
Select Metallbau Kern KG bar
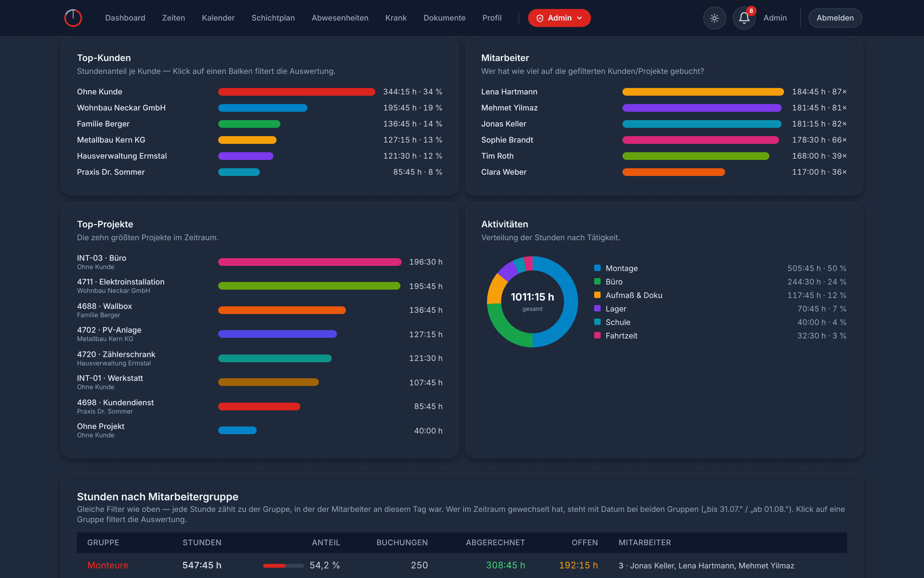(x=247, y=140)
